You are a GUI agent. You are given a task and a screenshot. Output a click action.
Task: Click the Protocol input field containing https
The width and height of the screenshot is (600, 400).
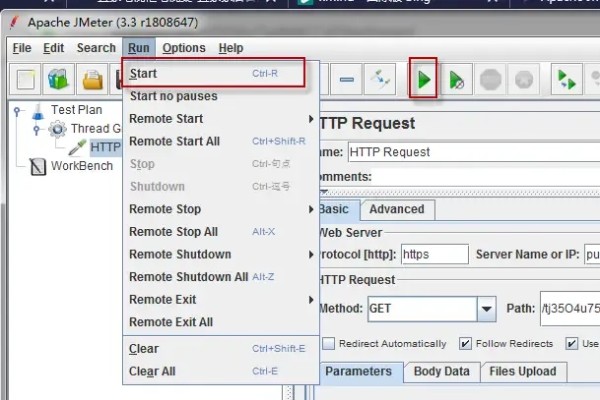tap(435, 254)
